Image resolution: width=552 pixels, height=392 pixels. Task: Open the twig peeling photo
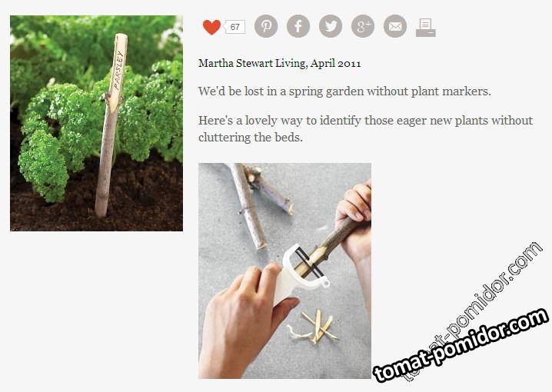(x=284, y=271)
